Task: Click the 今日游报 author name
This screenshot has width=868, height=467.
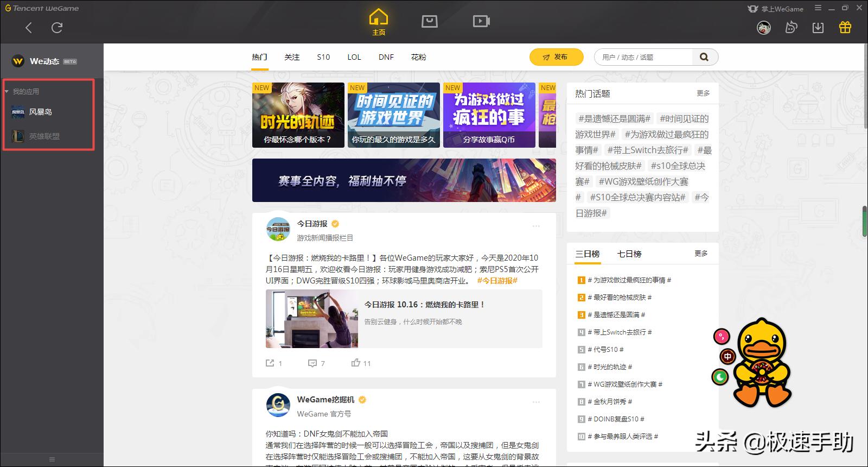Action: click(x=312, y=224)
